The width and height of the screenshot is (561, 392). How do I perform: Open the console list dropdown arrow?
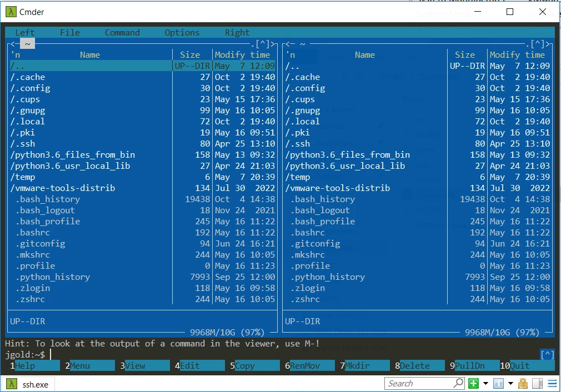(510, 384)
